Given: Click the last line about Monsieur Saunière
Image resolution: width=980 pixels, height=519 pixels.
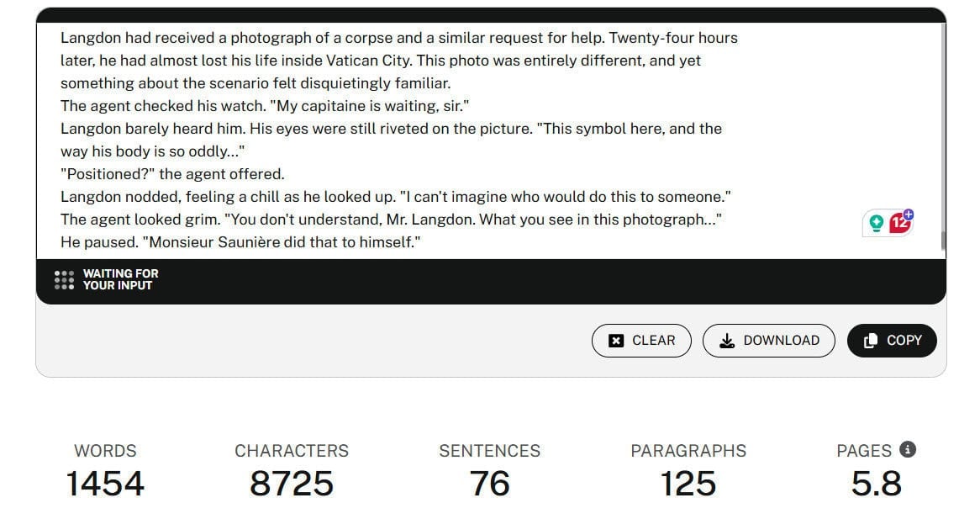Looking at the screenshot, I should pos(240,242).
